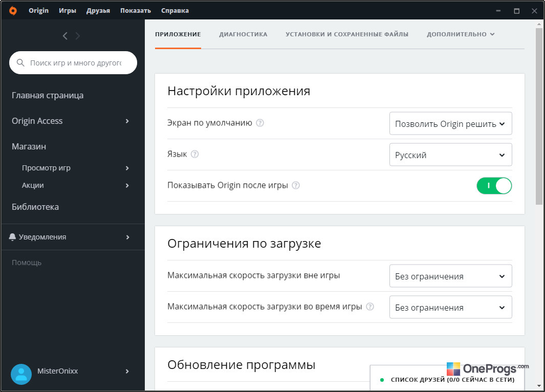The image size is (545, 392).
Task: Open the Экран по умолчанию dropdown
Action: pos(450,123)
